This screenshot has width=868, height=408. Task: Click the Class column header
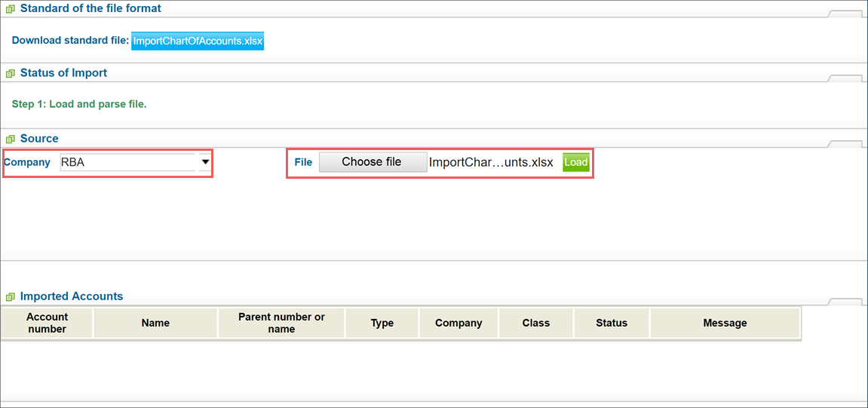pyautogui.click(x=536, y=323)
